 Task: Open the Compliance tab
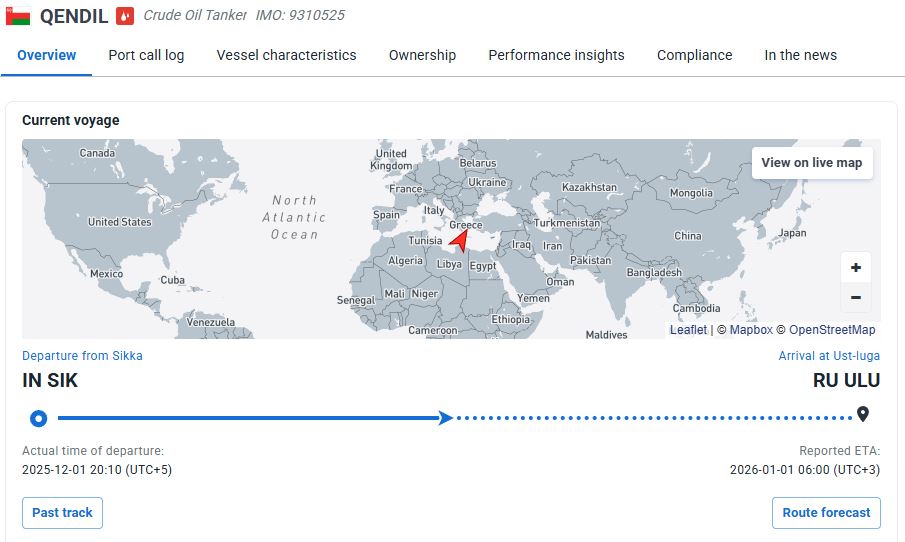click(x=694, y=55)
